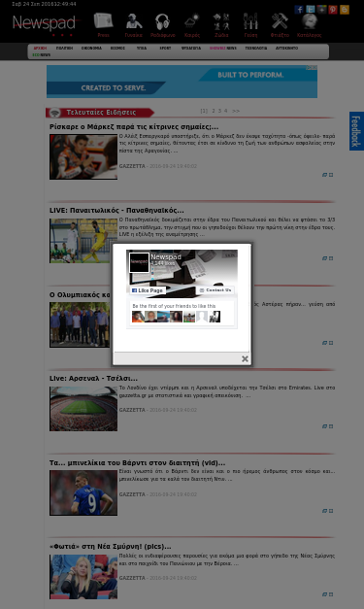Open the ΨΥΧΑΓΩΓΙΑ menu item
Viewport: 364px width, 609px height.
click(191, 49)
